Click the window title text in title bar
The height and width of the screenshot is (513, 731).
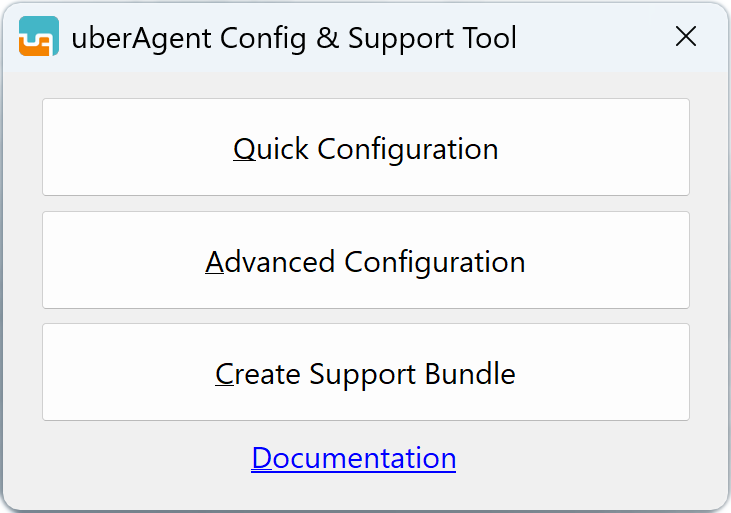pyautogui.click(x=294, y=38)
